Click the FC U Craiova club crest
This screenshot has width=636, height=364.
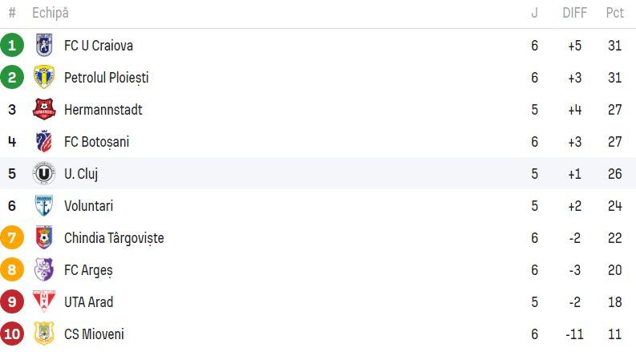[x=43, y=46]
